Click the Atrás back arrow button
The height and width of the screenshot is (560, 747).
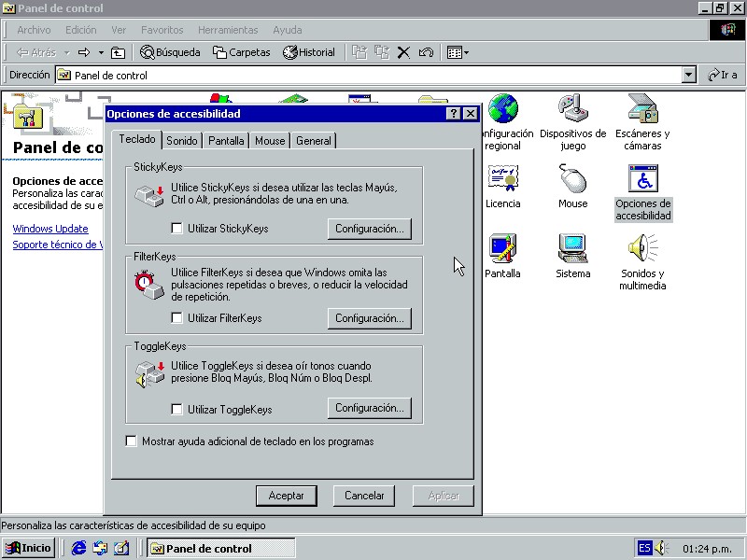(36, 52)
